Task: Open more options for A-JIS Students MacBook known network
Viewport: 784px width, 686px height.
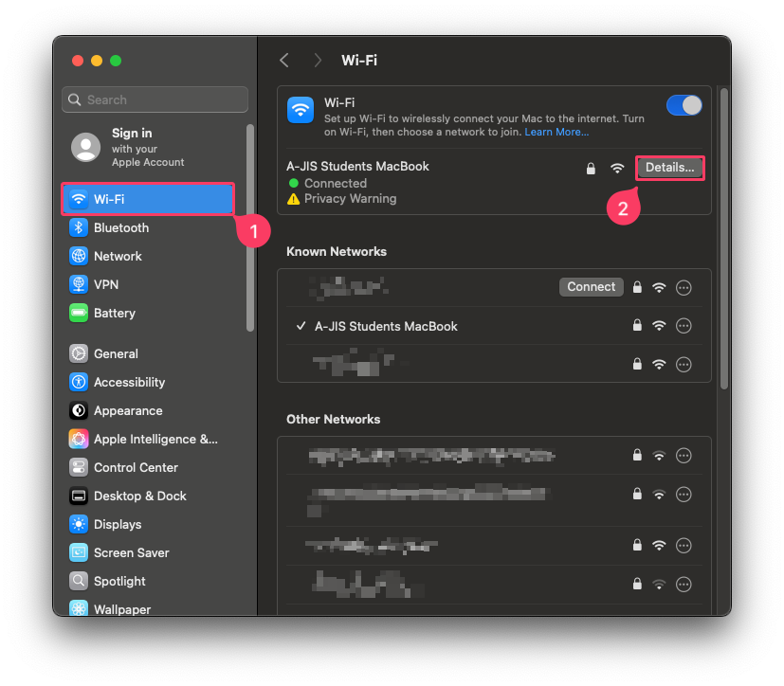Action: tap(683, 326)
